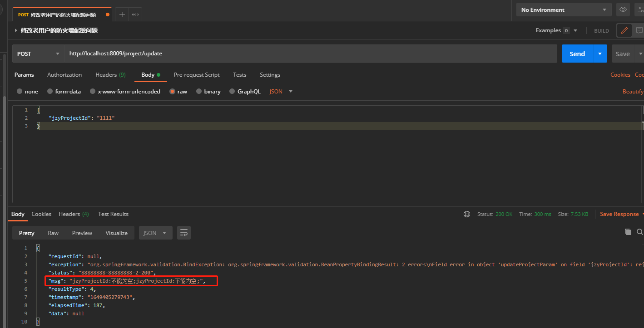Switch to the Params tab

(x=24, y=75)
